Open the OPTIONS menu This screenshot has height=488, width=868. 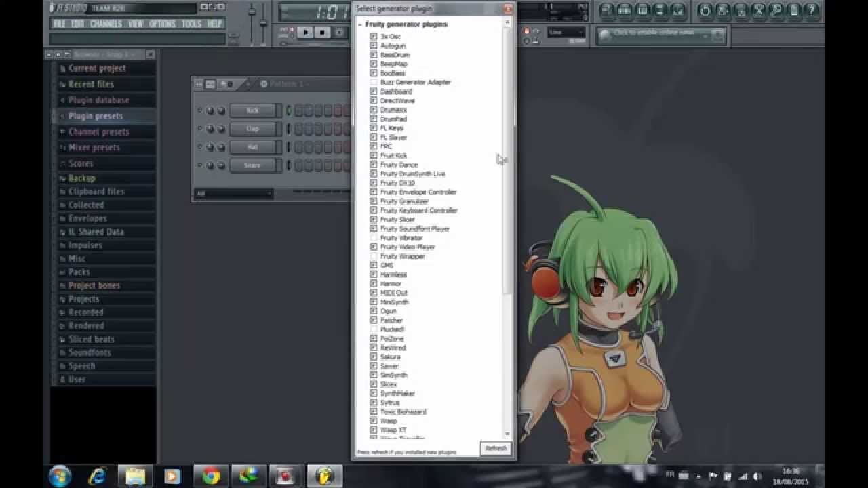point(162,24)
